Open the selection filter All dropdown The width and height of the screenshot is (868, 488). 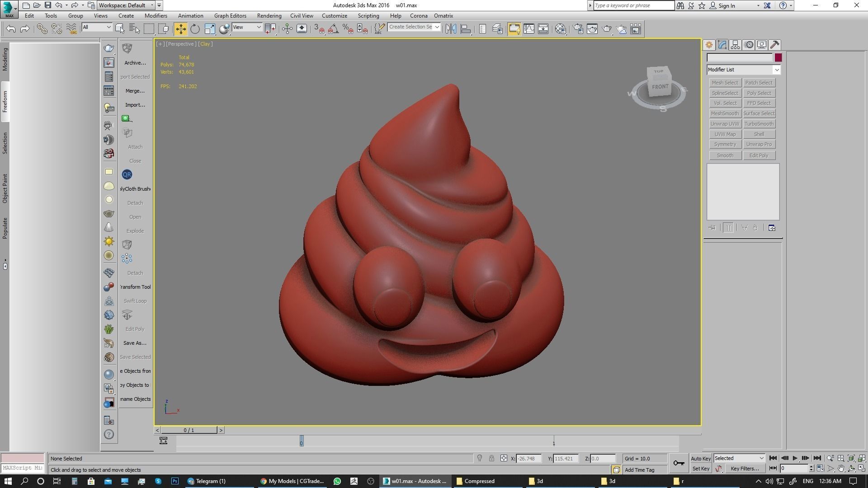point(97,27)
